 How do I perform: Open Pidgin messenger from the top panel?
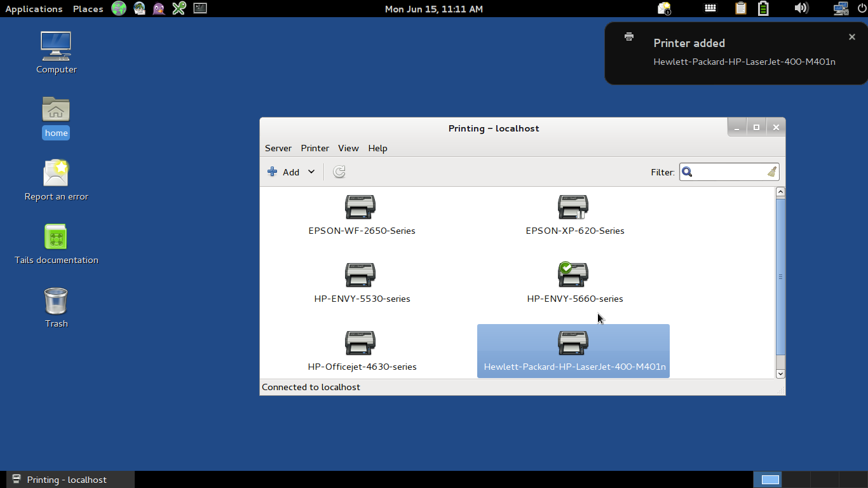[x=159, y=8]
